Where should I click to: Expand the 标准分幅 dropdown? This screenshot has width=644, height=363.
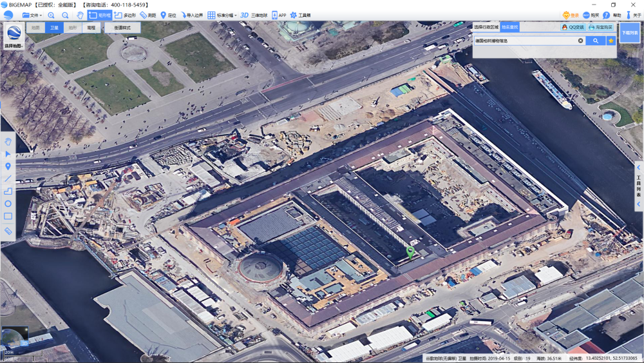[x=222, y=15]
